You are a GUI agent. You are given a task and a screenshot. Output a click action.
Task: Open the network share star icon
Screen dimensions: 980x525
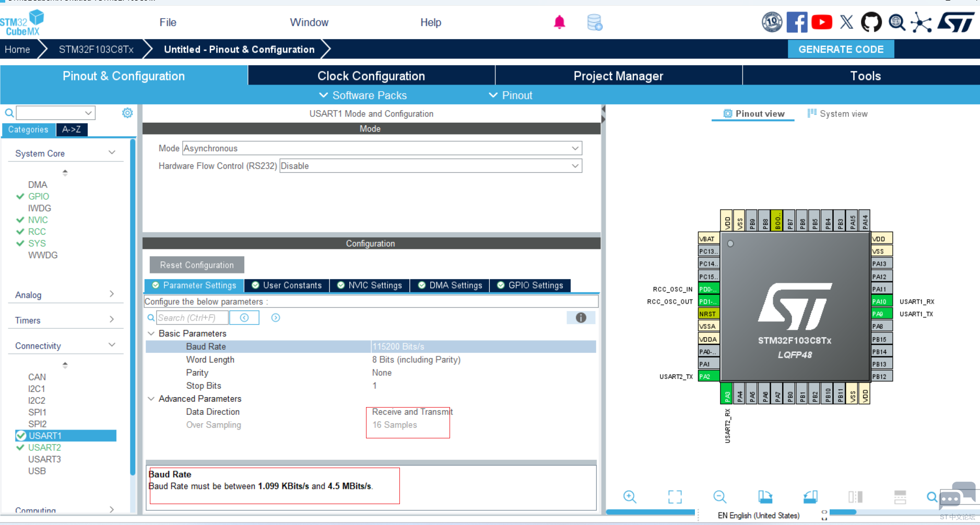921,22
